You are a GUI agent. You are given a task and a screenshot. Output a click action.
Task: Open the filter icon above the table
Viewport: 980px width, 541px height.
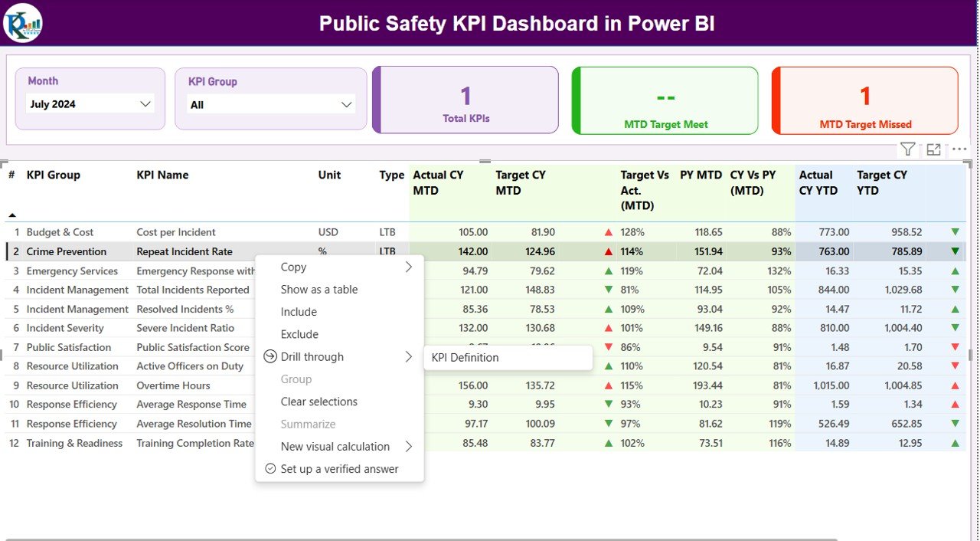(x=907, y=149)
